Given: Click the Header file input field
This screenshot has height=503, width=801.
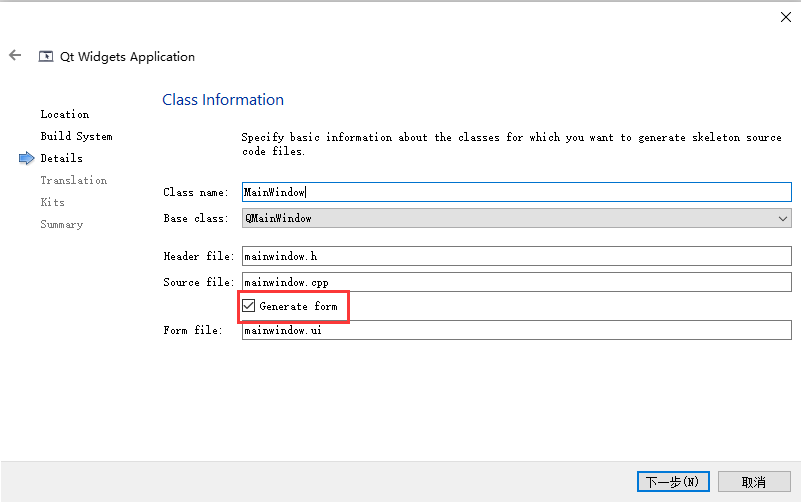Looking at the screenshot, I should coord(516,256).
